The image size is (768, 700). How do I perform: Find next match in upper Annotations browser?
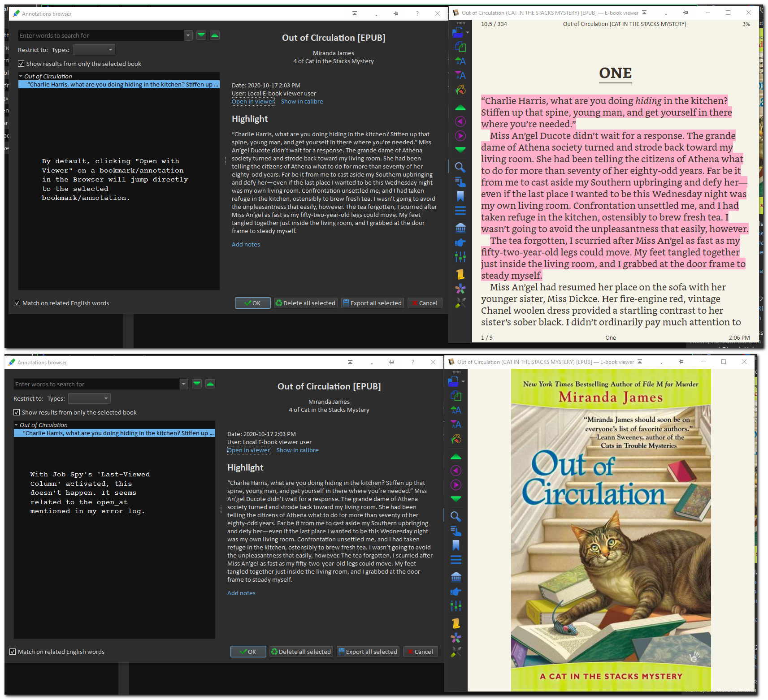pos(201,35)
